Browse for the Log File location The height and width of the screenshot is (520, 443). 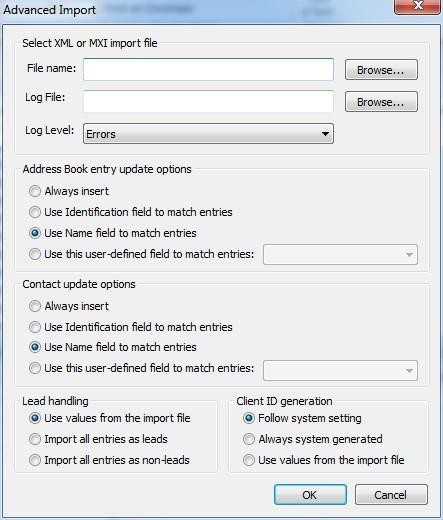[381, 102]
